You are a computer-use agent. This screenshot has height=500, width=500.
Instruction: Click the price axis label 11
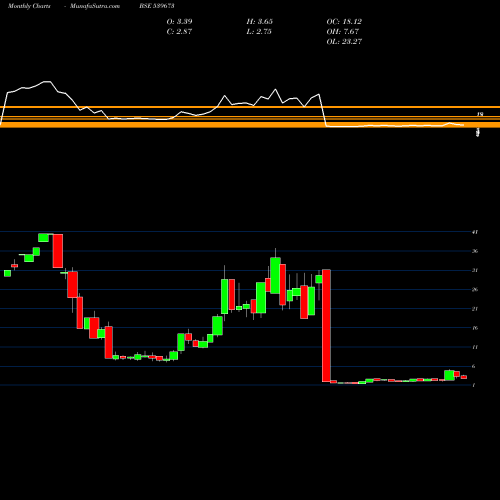point(475,347)
